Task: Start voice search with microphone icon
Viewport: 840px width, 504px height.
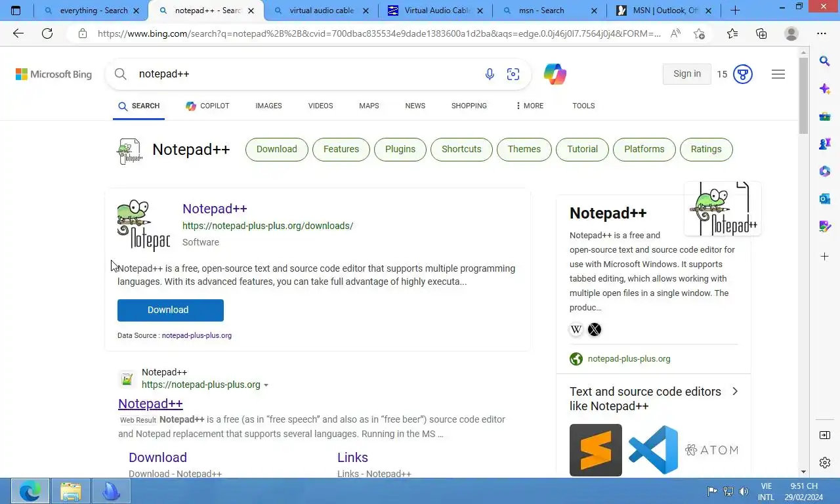Action: (490, 74)
